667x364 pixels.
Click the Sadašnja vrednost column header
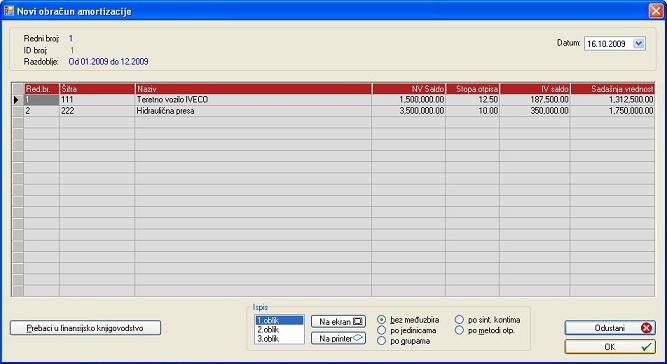[613, 89]
